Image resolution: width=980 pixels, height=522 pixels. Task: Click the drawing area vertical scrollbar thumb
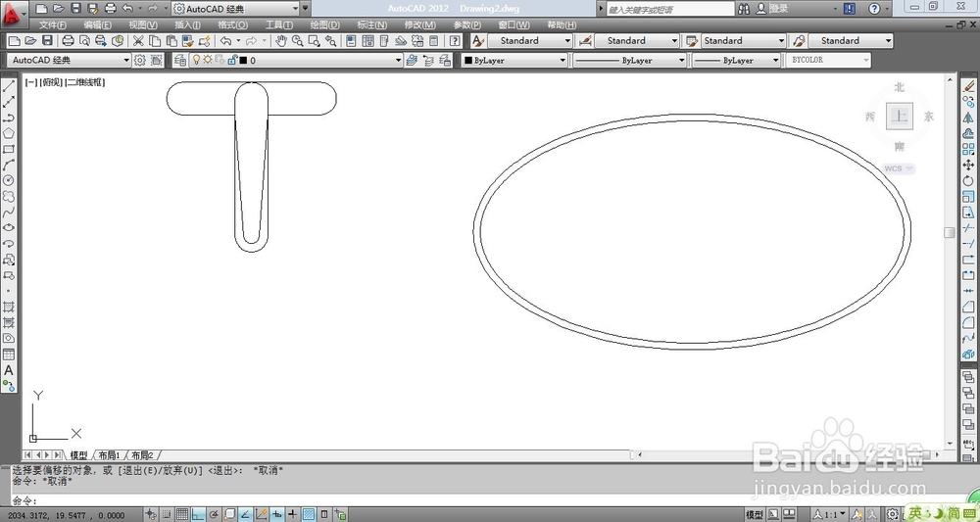point(950,232)
